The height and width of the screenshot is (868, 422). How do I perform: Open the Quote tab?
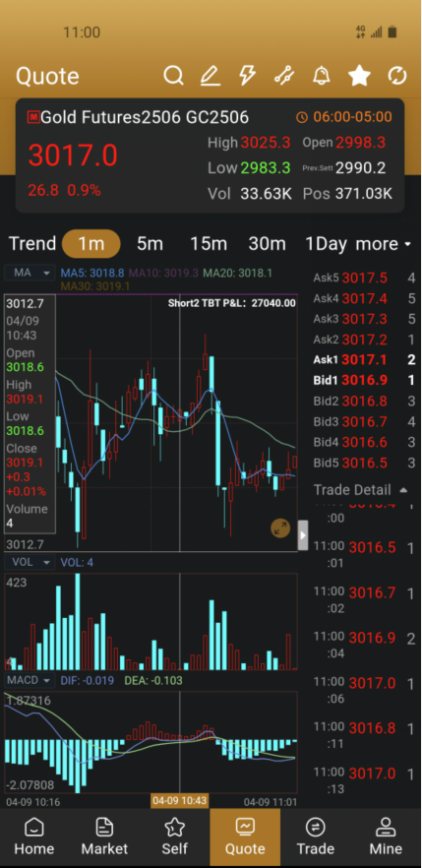[x=245, y=837]
